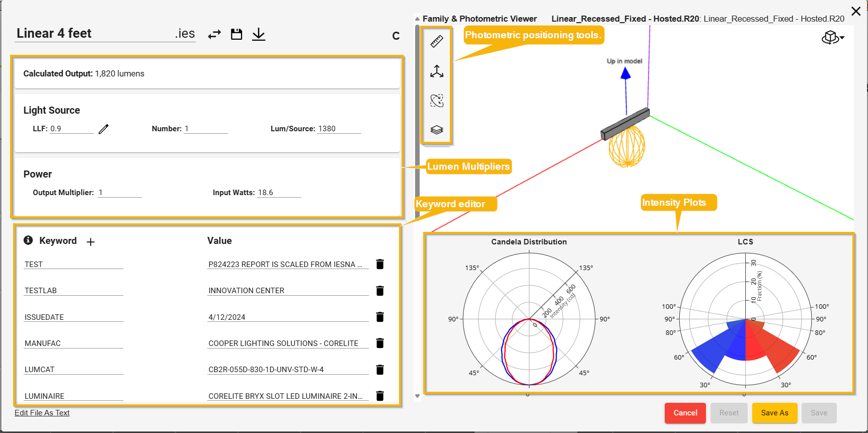Click the Up in model arrow label

tap(624, 61)
